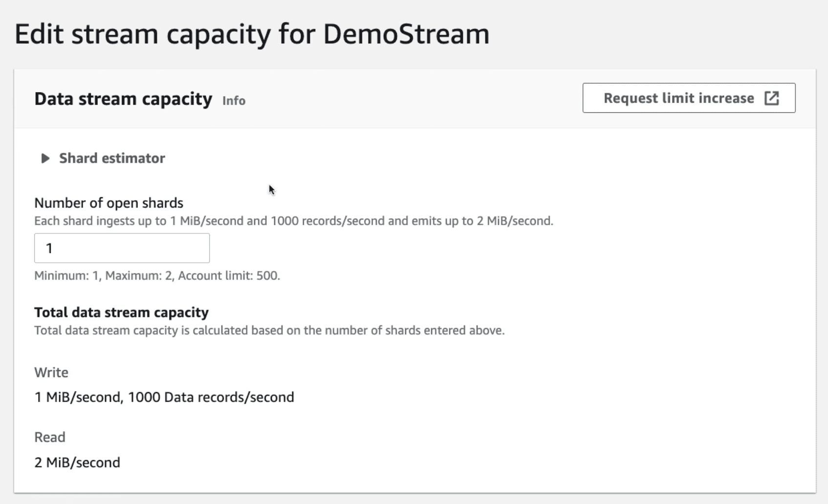The height and width of the screenshot is (504, 828).
Task: Click the Data stream capacity heading
Action: point(123,99)
